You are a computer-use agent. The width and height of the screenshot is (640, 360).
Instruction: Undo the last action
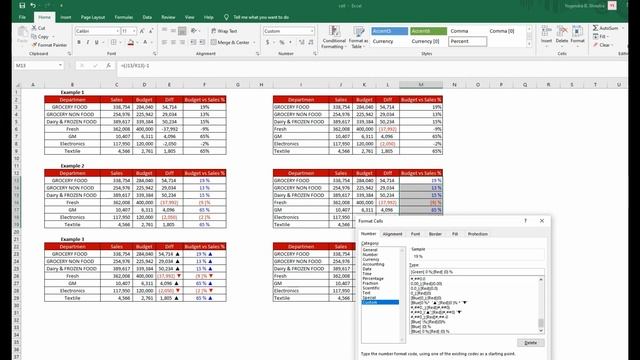click(x=33, y=6)
